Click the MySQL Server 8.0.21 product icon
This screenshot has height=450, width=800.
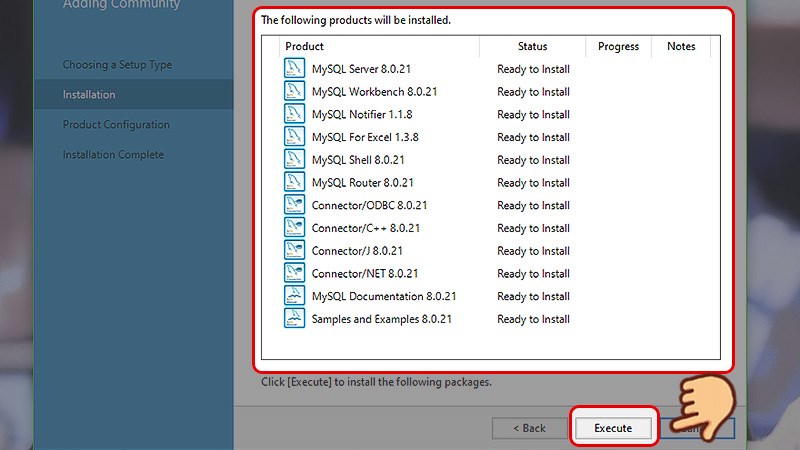(294, 69)
